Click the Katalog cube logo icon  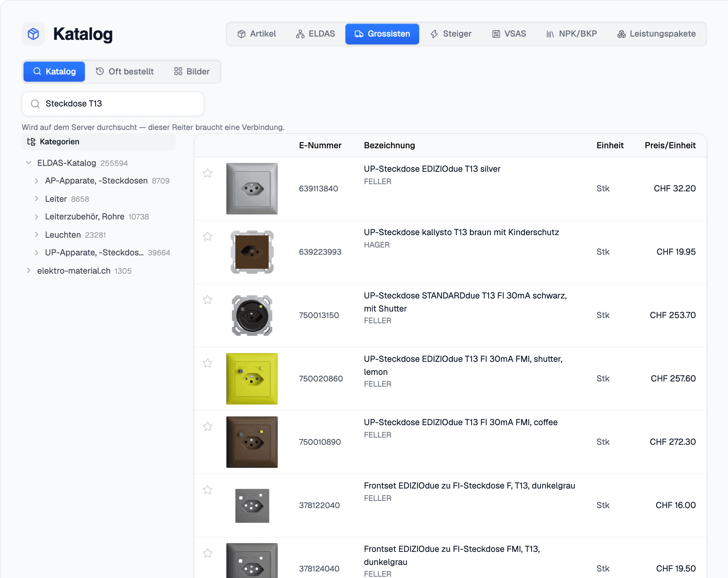coord(33,34)
